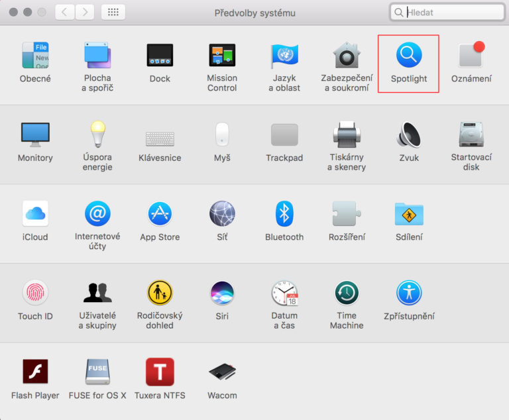The width and height of the screenshot is (509, 420).
Task: Click the back navigation arrow
Action: click(64, 13)
